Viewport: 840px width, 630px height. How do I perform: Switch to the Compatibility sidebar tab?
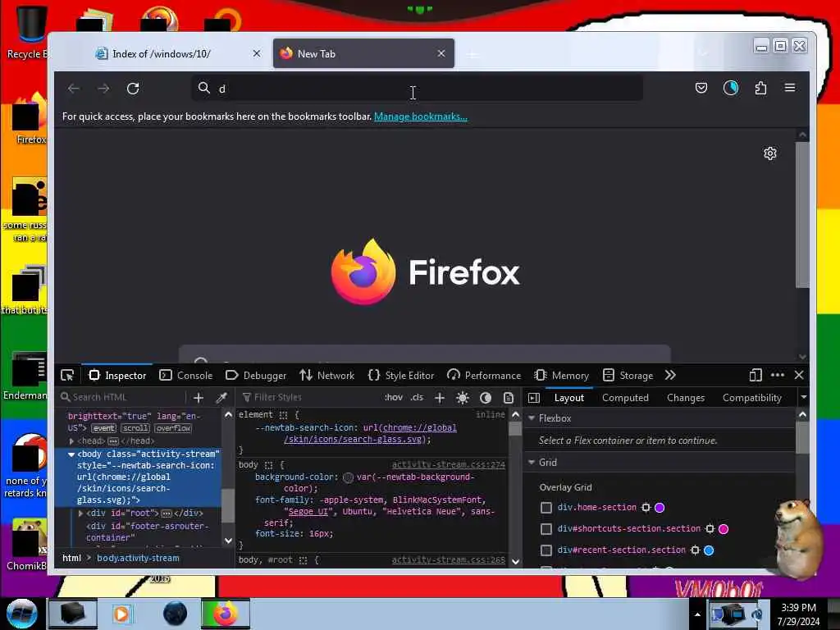[751, 398]
